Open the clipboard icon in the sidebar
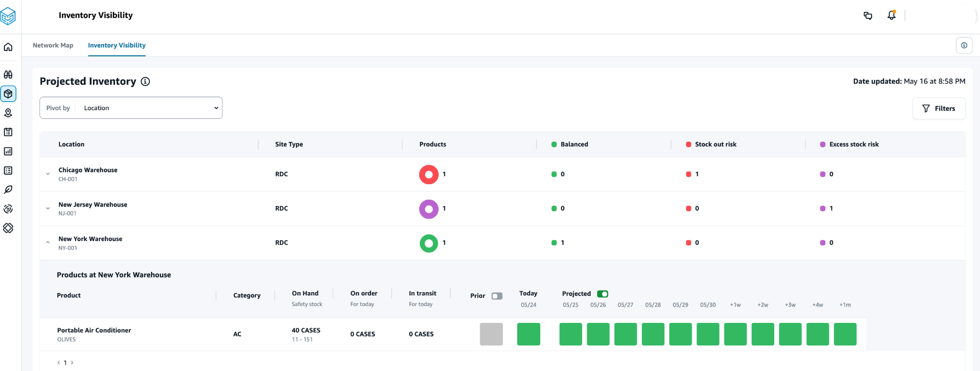 [x=8, y=132]
